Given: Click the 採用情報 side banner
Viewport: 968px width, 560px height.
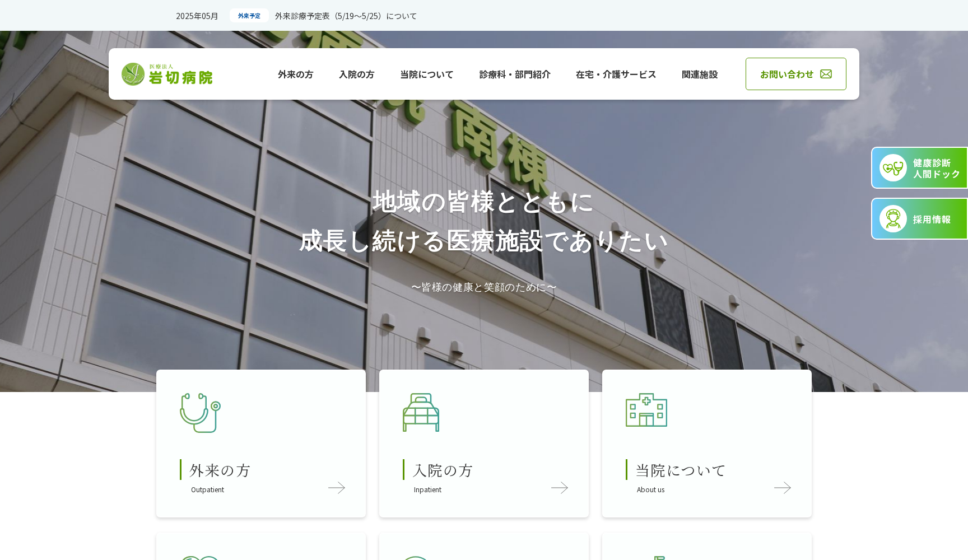Looking at the screenshot, I should (922, 218).
